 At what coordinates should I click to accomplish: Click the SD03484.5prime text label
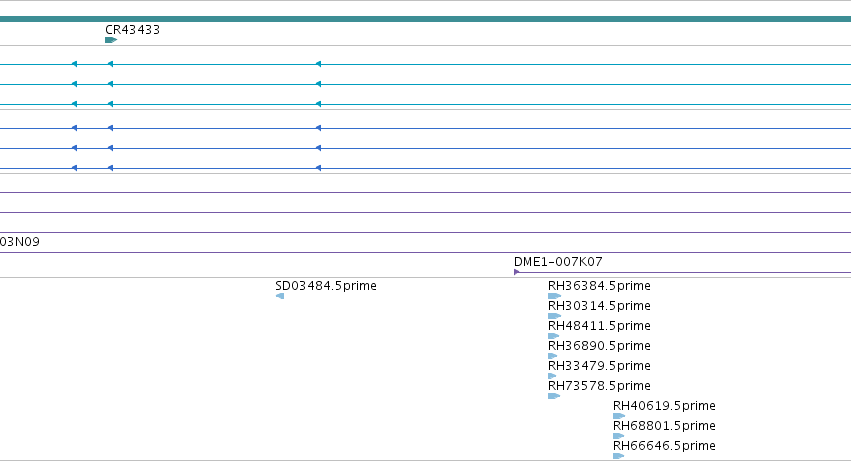(x=326, y=286)
